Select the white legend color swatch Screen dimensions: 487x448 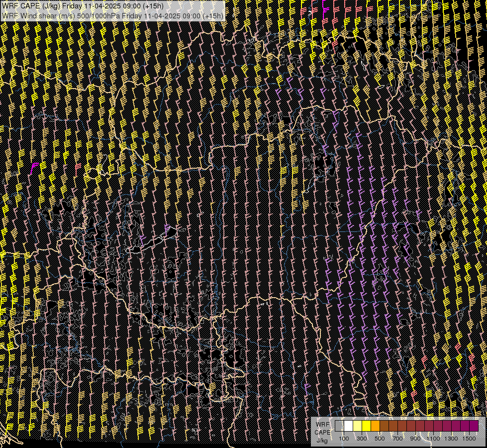pos(349,426)
